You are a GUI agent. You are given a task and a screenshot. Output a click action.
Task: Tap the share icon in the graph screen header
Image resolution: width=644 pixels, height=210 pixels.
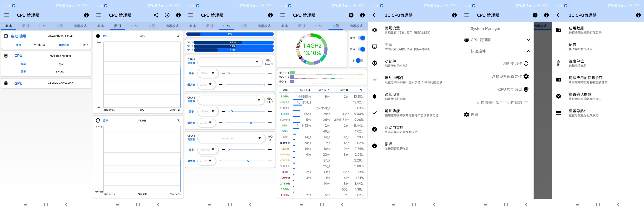[156, 15]
